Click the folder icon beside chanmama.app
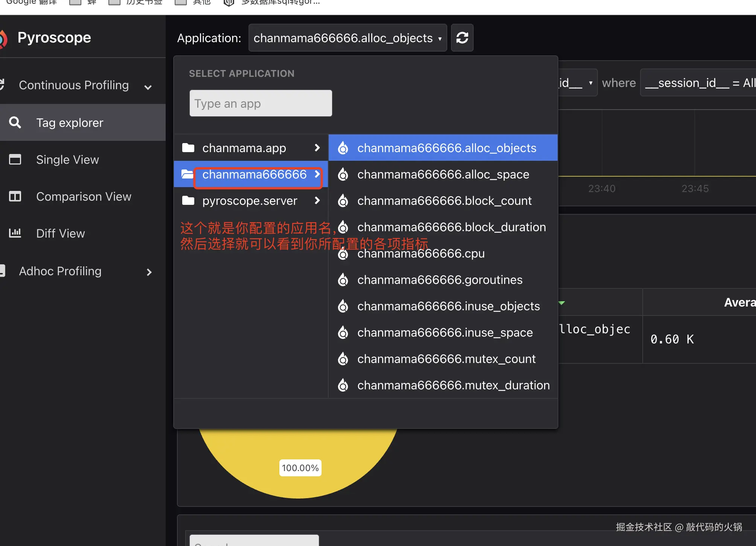Viewport: 756px width, 546px height. tap(188, 148)
